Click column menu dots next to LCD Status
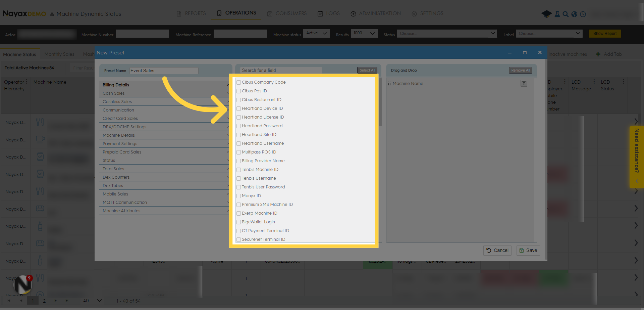This screenshot has width=644, height=310. (623, 82)
